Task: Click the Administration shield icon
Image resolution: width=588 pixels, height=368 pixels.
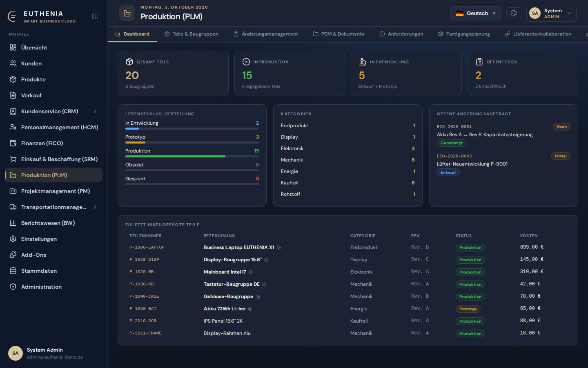Action: point(13,287)
